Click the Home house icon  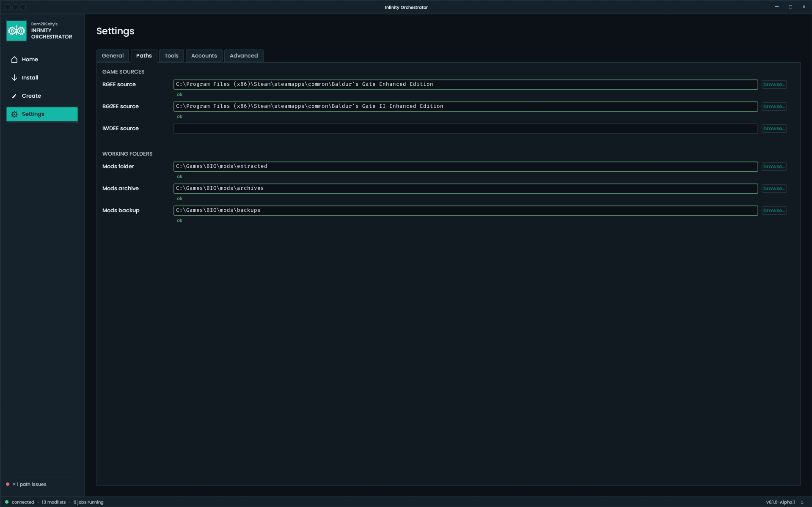click(x=14, y=60)
